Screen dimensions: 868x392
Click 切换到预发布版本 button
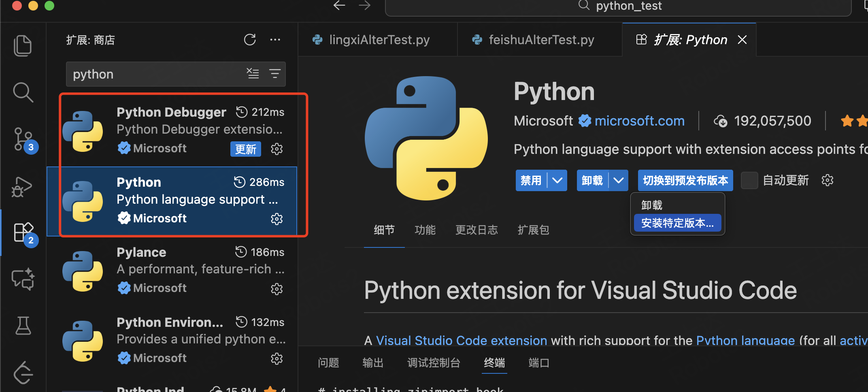pos(685,180)
